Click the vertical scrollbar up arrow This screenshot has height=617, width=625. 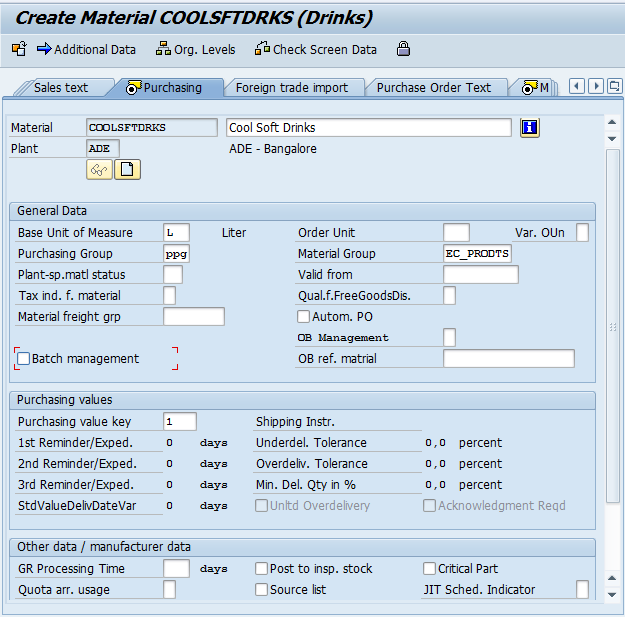[x=613, y=122]
